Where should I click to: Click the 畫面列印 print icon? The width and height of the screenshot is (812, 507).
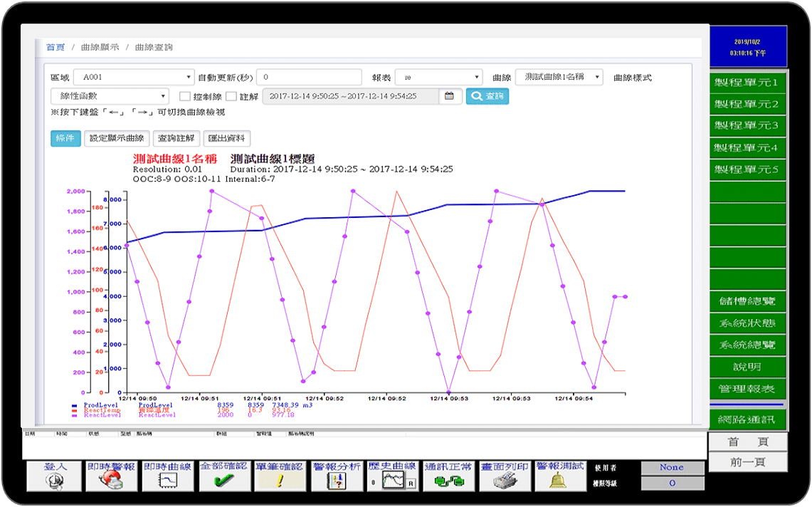(504, 480)
